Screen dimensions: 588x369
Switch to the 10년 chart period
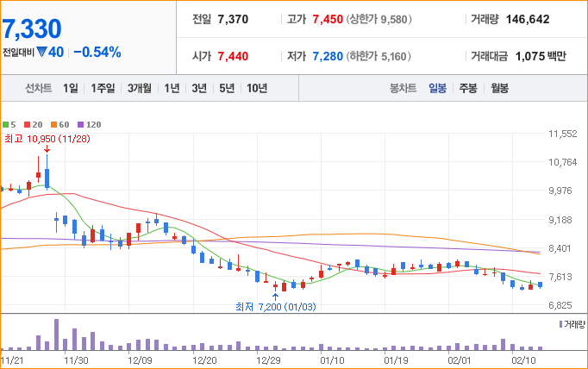point(257,88)
